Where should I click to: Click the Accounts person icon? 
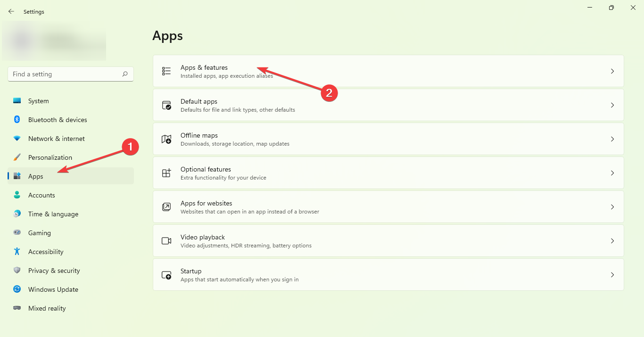(x=17, y=195)
